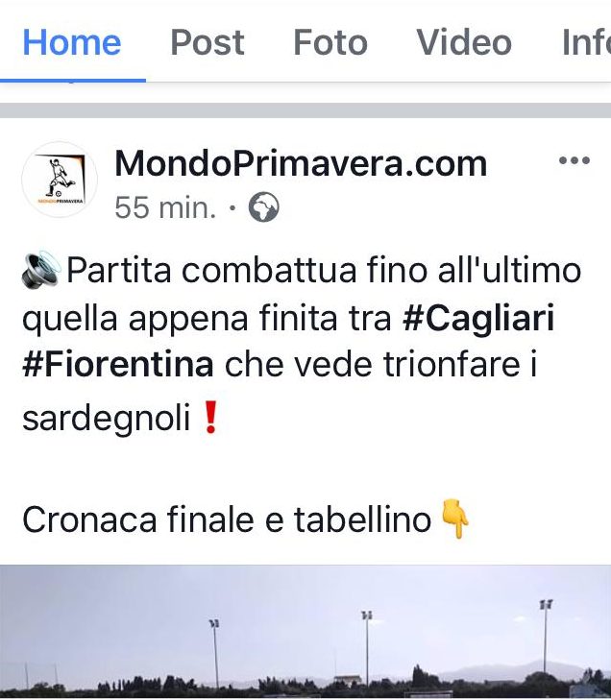Tap the 55 min. timestamp
Screen dimensions: 611x700
(165, 207)
